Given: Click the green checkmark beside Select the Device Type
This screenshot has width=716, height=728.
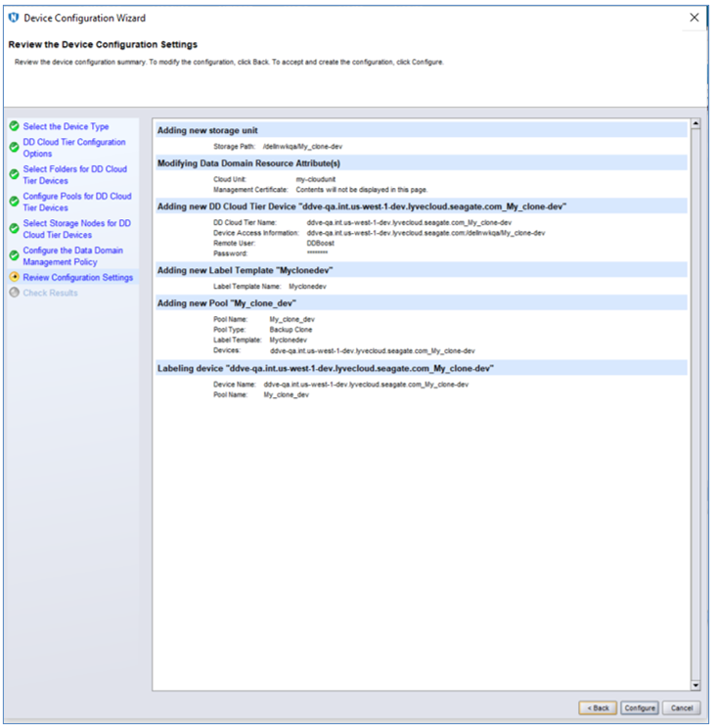Looking at the screenshot, I should 14,127.
